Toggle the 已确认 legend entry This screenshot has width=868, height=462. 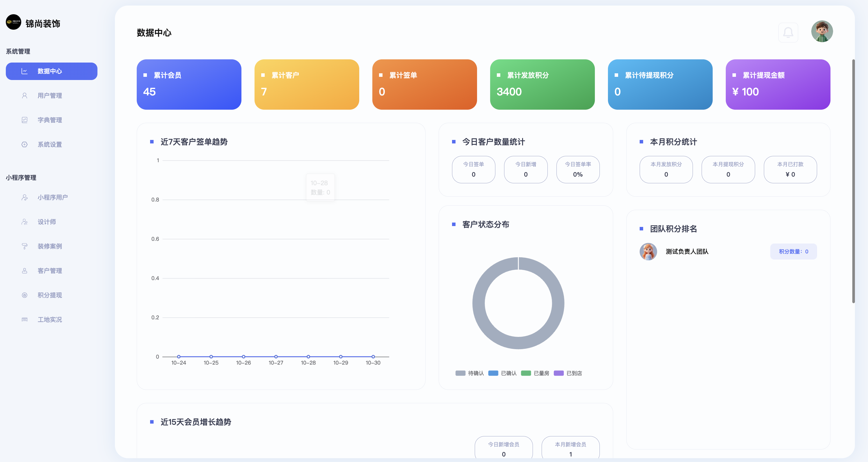(x=502, y=373)
